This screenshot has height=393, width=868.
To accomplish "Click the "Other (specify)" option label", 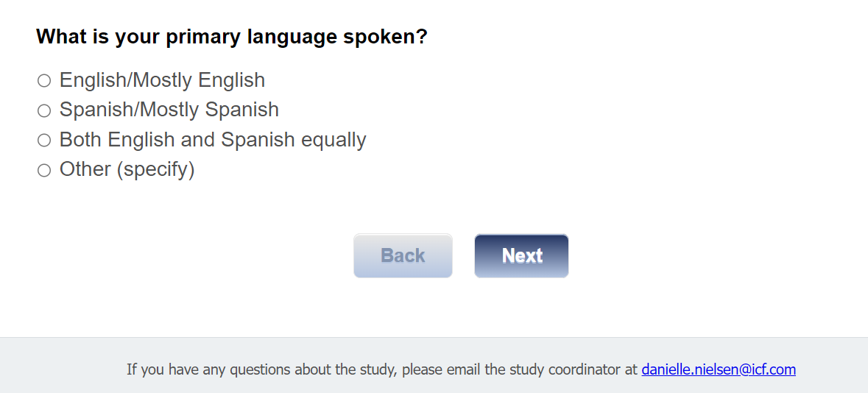I will pyautogui.click(x=127, y=169).
